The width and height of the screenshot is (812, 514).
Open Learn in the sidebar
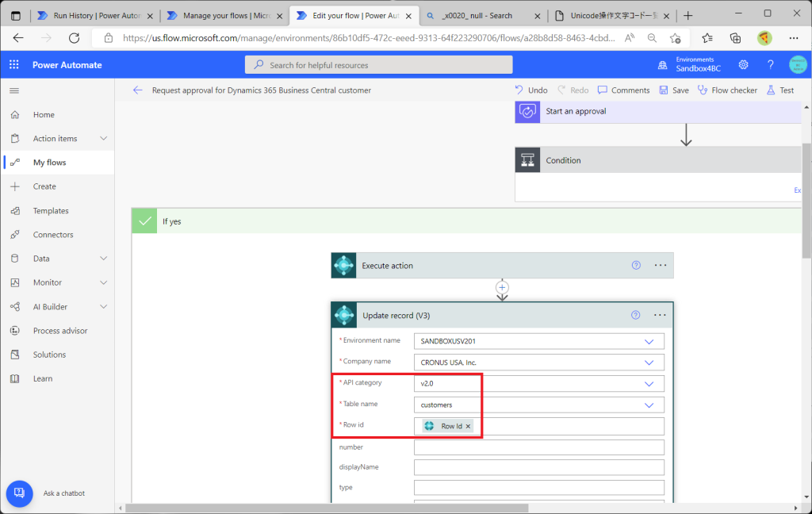point(57,379)
